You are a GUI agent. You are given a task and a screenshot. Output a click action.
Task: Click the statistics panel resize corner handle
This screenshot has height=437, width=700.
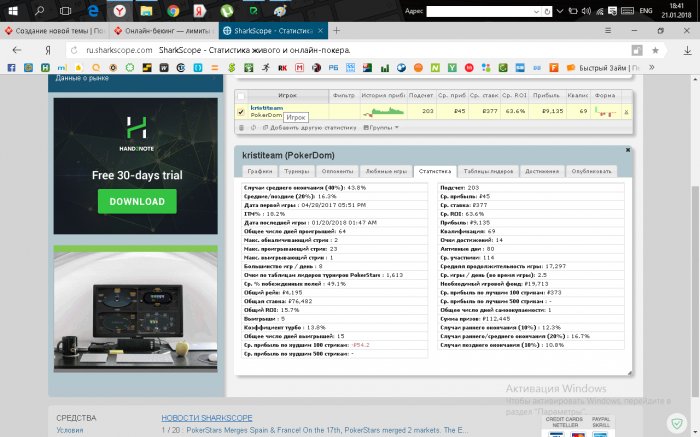tap(629, 373)
